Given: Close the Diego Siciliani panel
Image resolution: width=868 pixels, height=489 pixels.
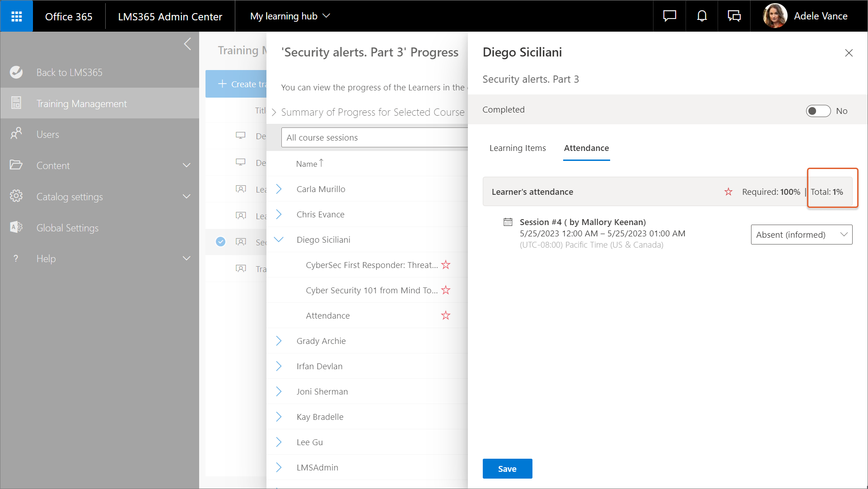Looking at the screenshot, I should click(x=849, y=53).
